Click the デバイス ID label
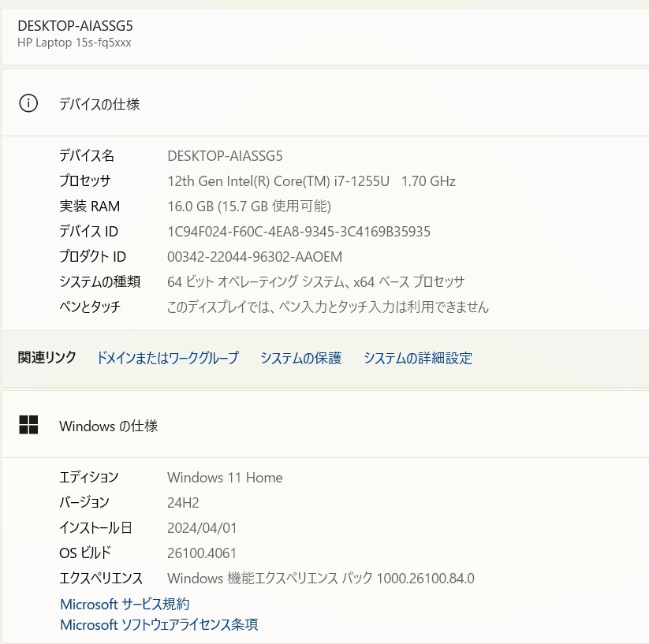 click(88, 232)
